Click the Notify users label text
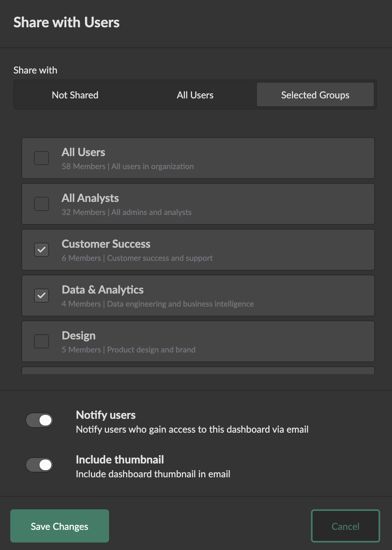The width and height of the screenshot is (392, 550). (106, 415)
